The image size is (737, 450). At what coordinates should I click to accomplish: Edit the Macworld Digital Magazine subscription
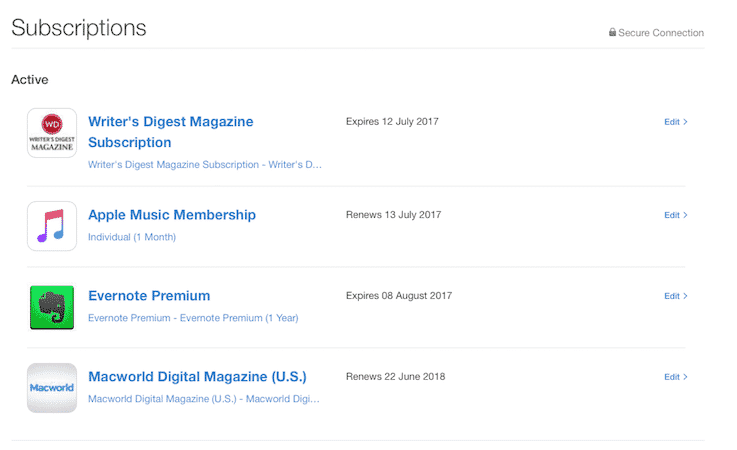click(675, 377)
